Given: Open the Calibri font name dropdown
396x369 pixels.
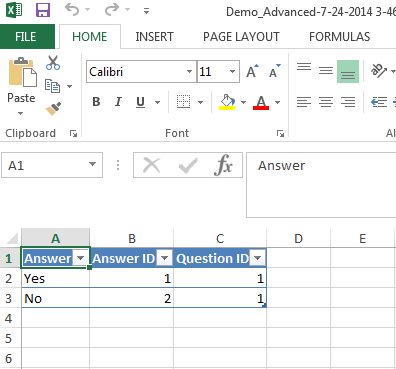Looking at the screenshot, I should (189, 71).
